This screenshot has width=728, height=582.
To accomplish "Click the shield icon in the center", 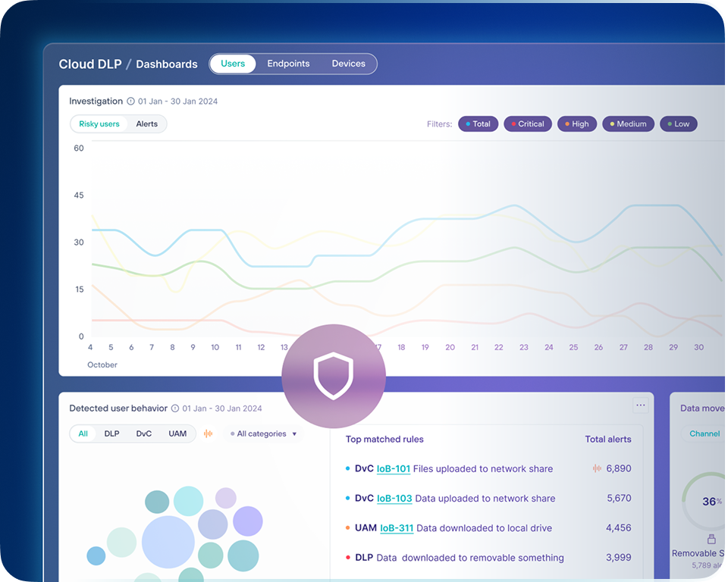I will click(334, 377).
